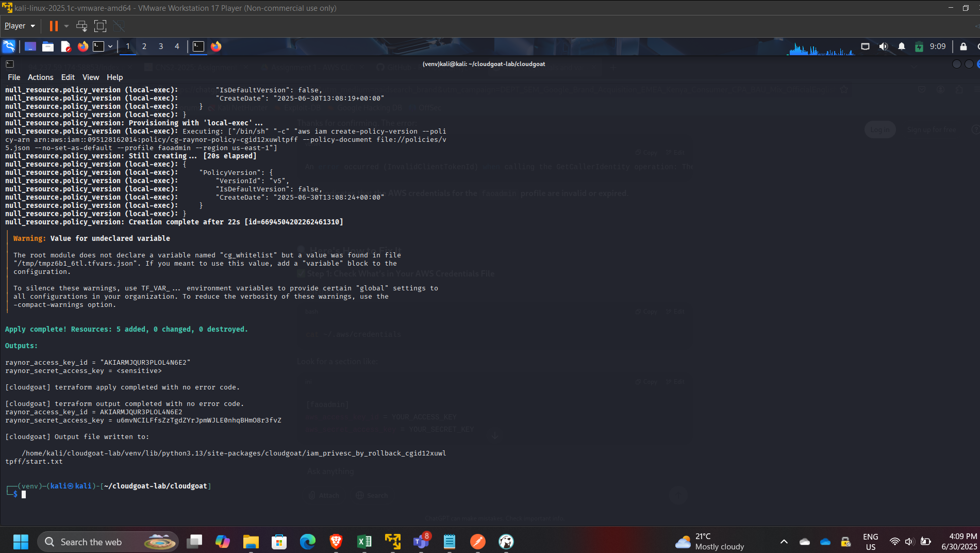Click the Kali lock screen icon
The height and width of the screenshot is (553, 980).
pos(963,46)
